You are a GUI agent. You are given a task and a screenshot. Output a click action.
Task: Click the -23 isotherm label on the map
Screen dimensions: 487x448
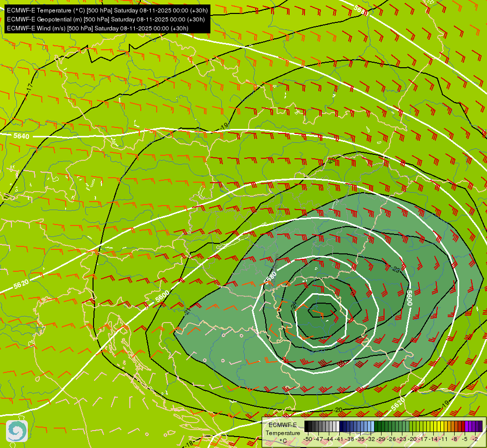click(395, 269)
